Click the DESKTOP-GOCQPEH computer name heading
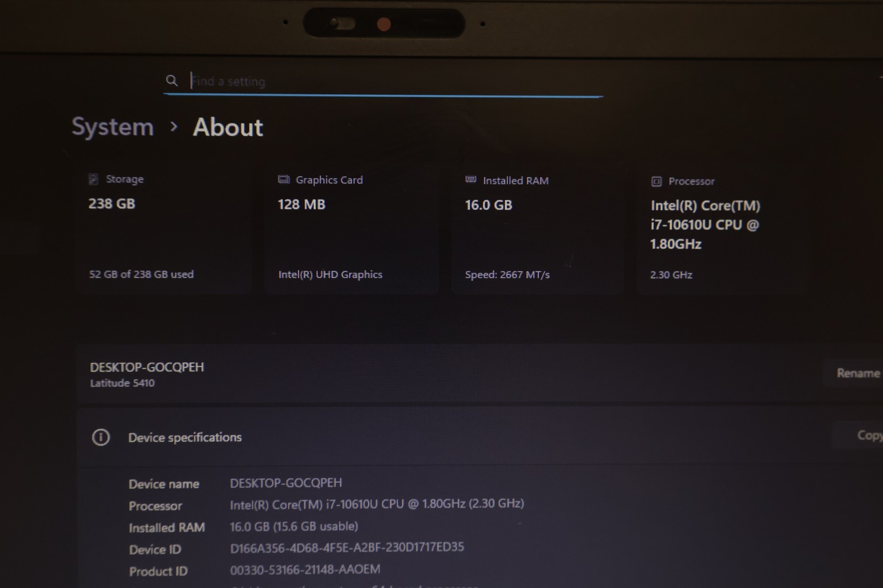Screen dimensions: 883x588 pyautogui.click(x=147, y=367)
